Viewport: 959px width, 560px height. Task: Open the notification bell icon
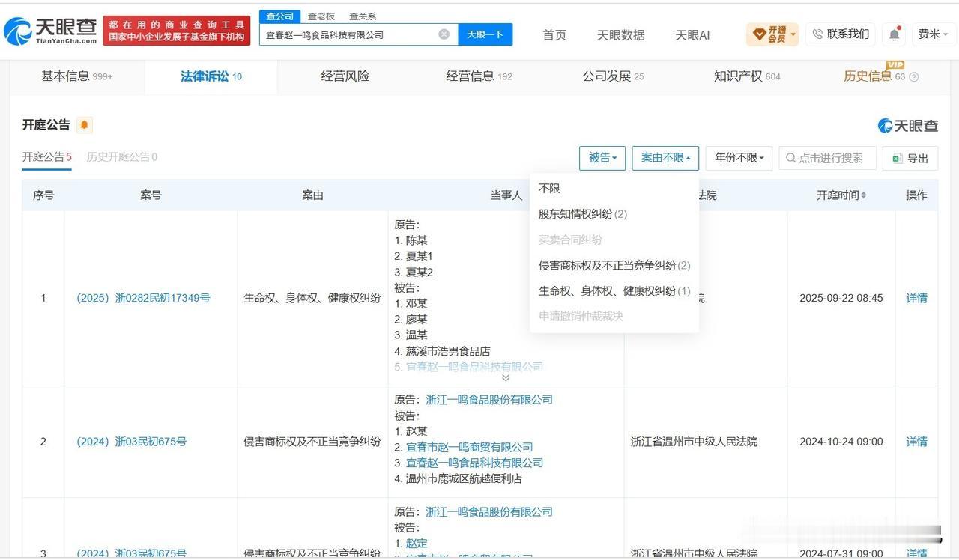(894, 34)
